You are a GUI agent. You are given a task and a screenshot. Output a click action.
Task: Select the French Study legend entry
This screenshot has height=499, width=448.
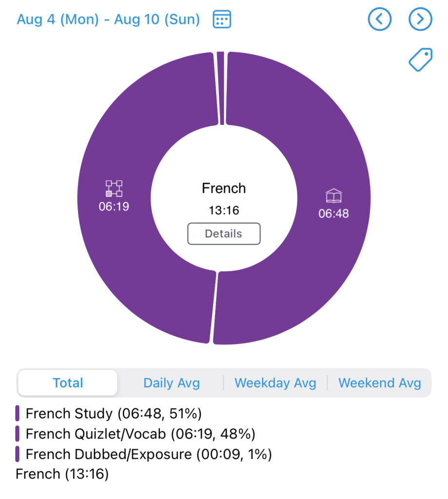pos(113,414)
